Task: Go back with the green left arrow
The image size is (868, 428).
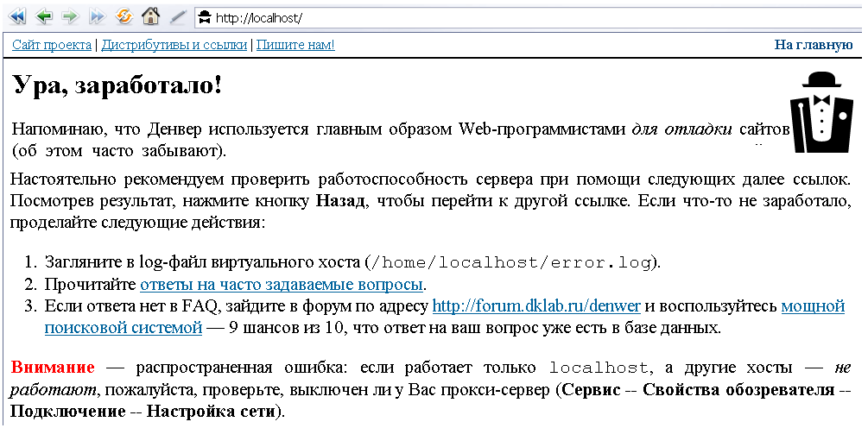Action: tap(44, 16)
